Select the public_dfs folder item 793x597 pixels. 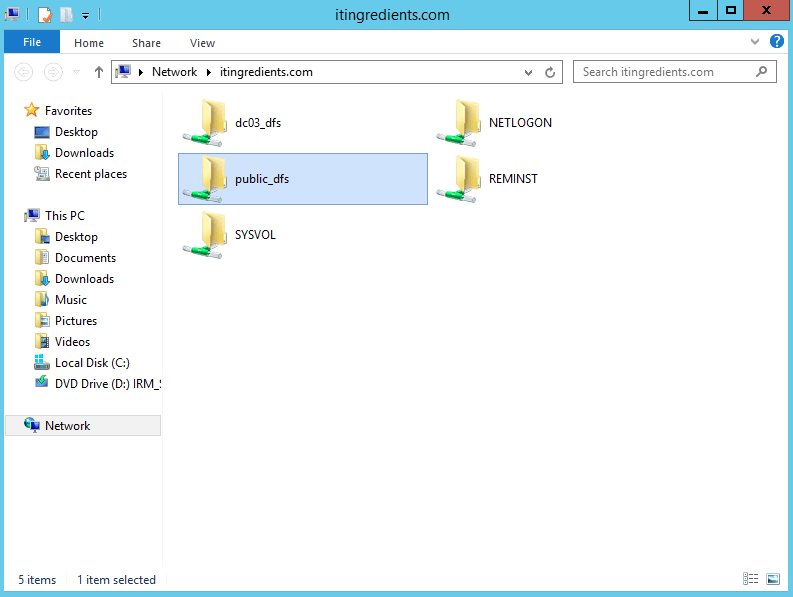point(262,179)
